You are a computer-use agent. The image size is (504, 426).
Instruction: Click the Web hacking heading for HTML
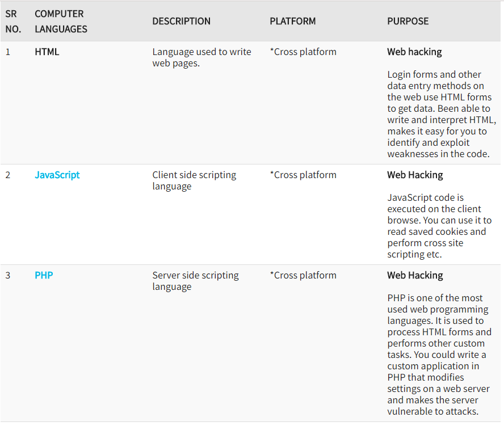coord(414,52)
